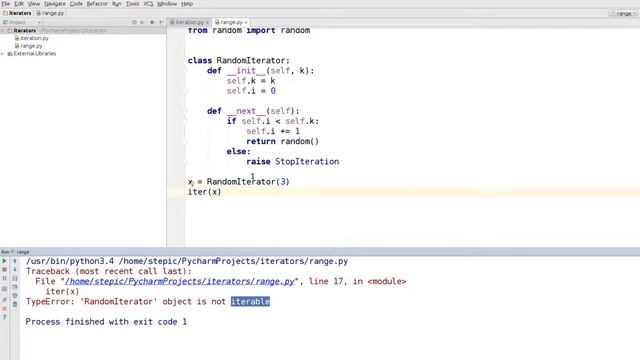Screen dimensions: 640x360
Task: Open help via question mark icon
Action: tap(4, 317)
